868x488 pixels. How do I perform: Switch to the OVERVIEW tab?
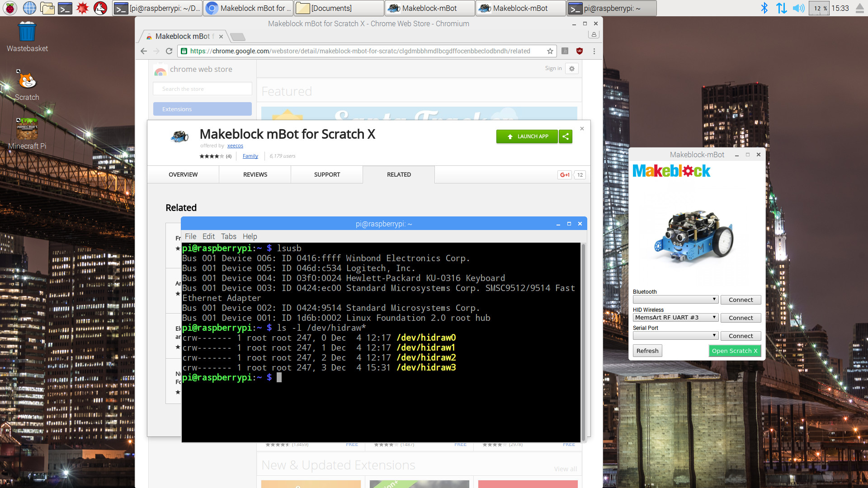pos(183,174)
